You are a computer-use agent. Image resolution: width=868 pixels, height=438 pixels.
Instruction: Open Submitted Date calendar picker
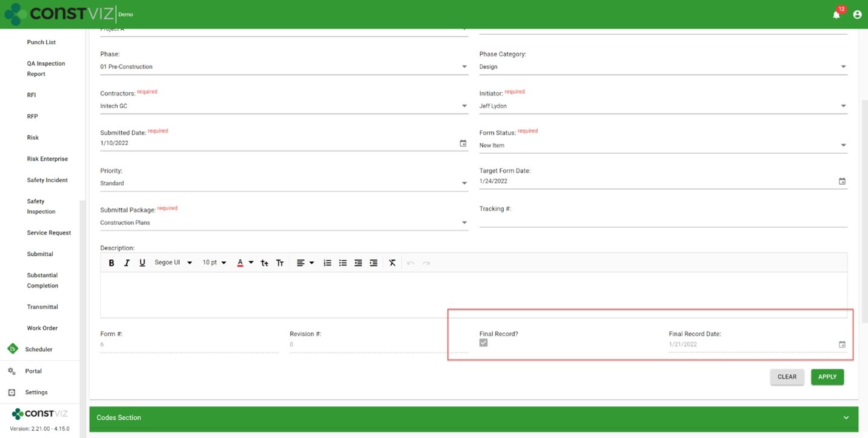pos(463,143)
